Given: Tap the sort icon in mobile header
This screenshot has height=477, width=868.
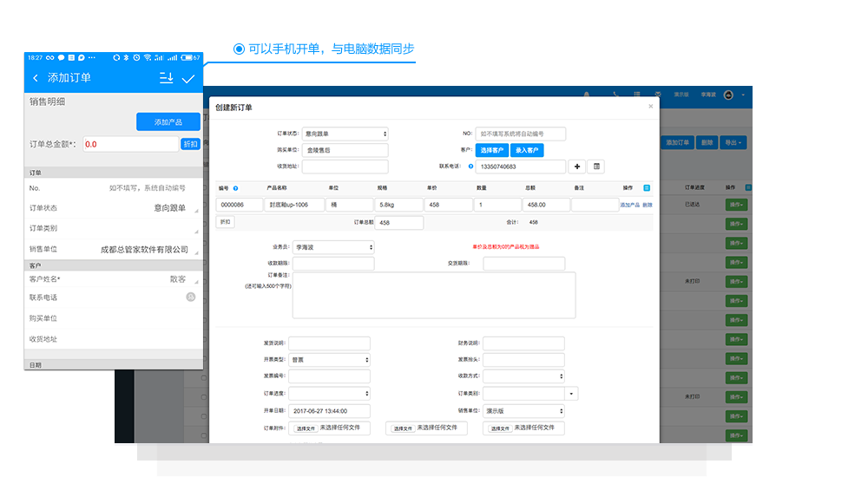Looking at the screenshot, I should pyautogui.click(x=166, y=79).
